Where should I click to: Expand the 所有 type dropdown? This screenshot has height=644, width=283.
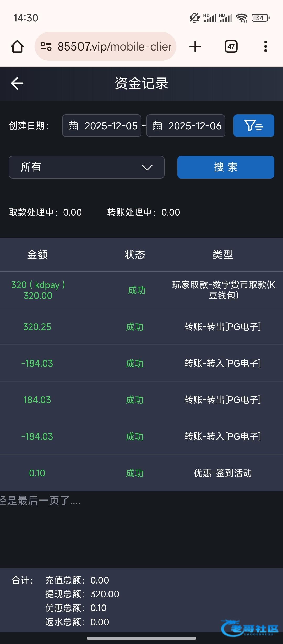pyautogui.click(x=86, y=167)
